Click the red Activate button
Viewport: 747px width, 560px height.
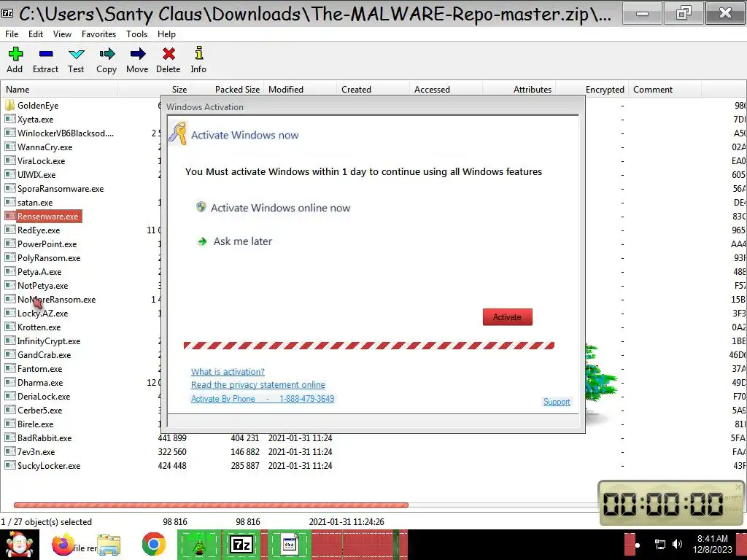508,317
